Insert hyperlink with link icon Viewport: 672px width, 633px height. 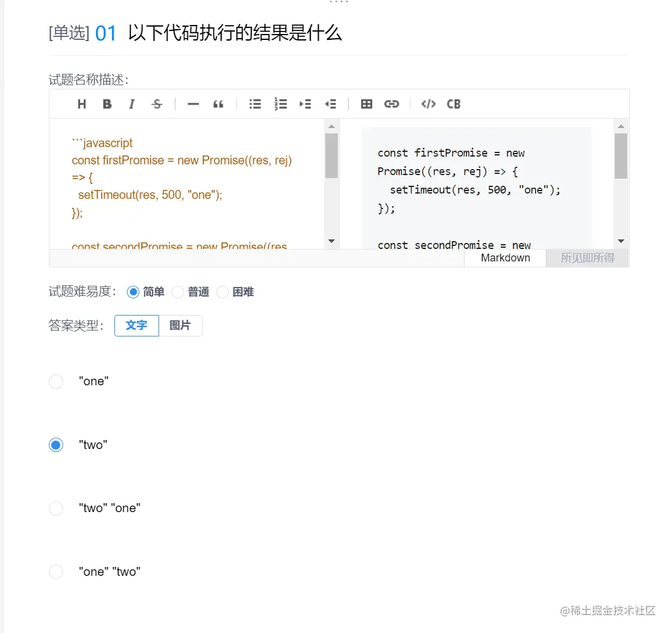tap(391, 104)
